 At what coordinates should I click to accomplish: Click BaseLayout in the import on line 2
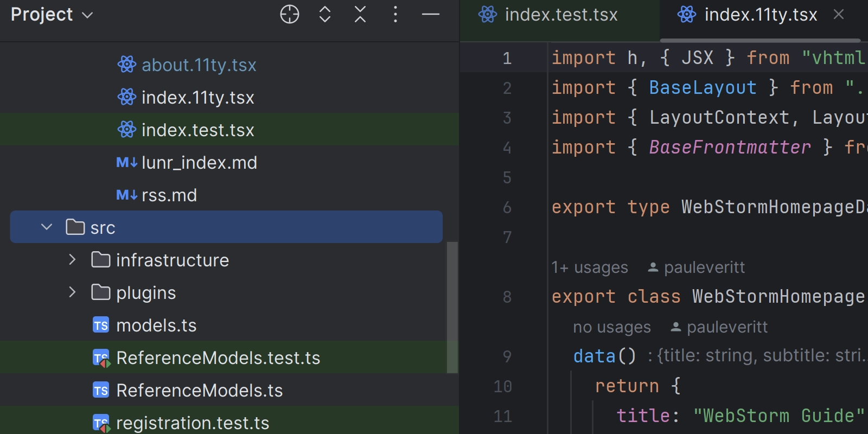click(703, 88)
